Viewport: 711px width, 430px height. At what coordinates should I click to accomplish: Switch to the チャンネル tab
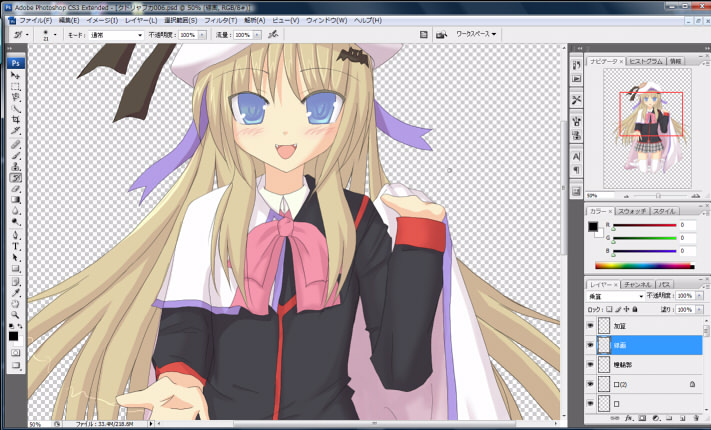tap(638, 284)
